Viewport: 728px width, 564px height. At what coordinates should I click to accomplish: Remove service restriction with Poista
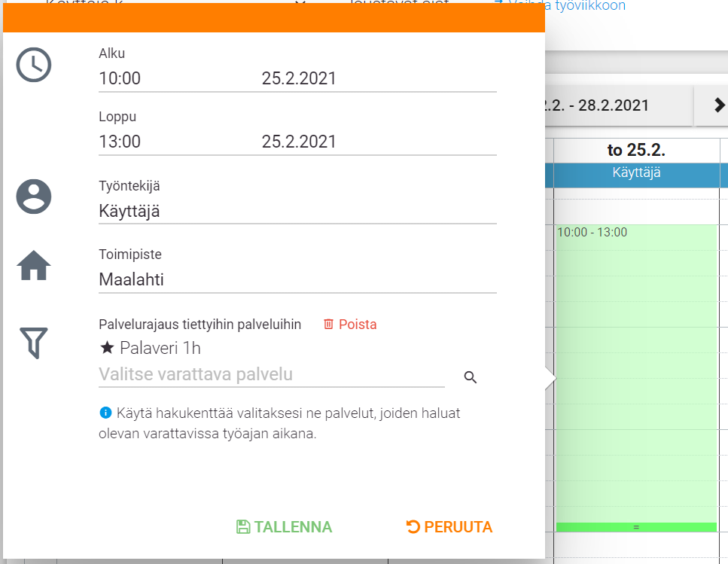[x=350, y=324]
